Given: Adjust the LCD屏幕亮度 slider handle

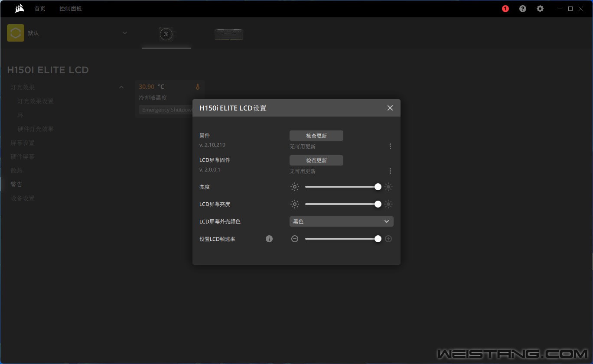Looking at the screenshot, I should [x=378, y=204].
